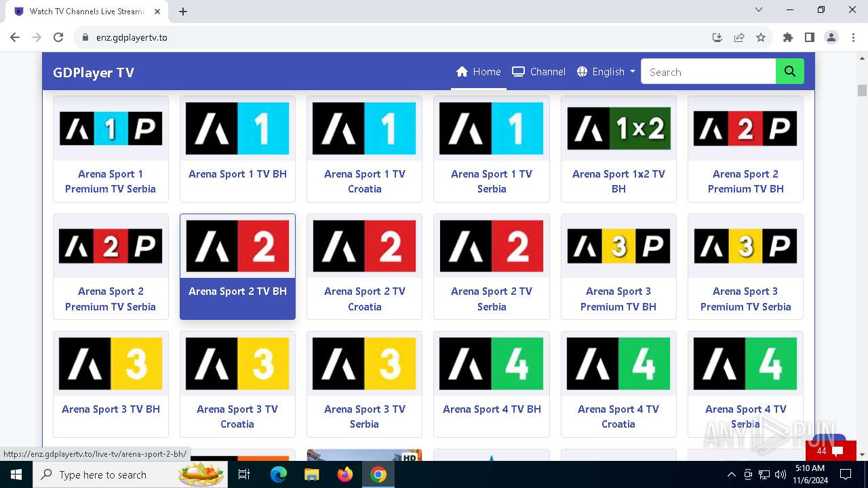Select Arena Sport 2 TV Croatia logo
This screenshot has height=488, width=868.
364,246
